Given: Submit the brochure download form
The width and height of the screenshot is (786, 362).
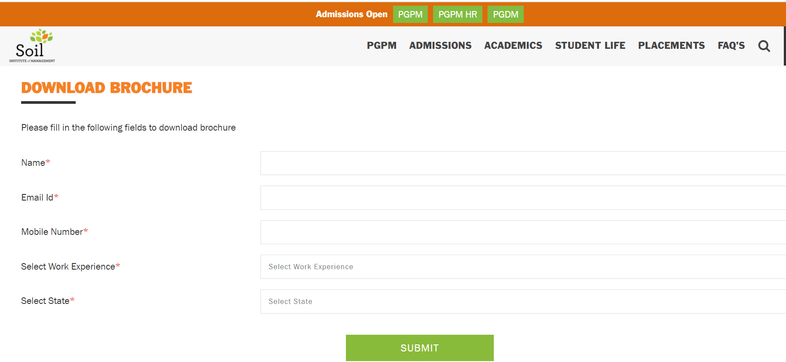Looking at the screenshot, I should [420, 348].
